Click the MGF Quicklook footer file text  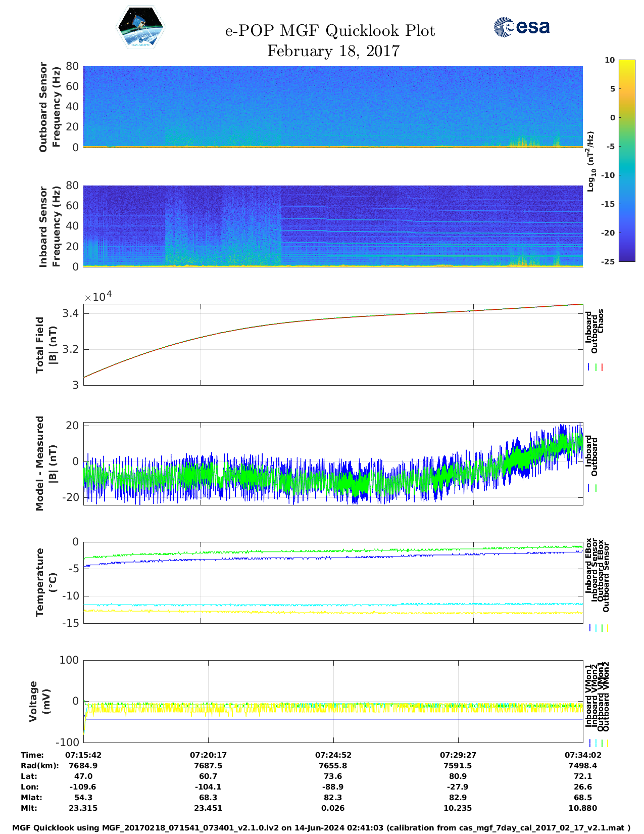321,828
